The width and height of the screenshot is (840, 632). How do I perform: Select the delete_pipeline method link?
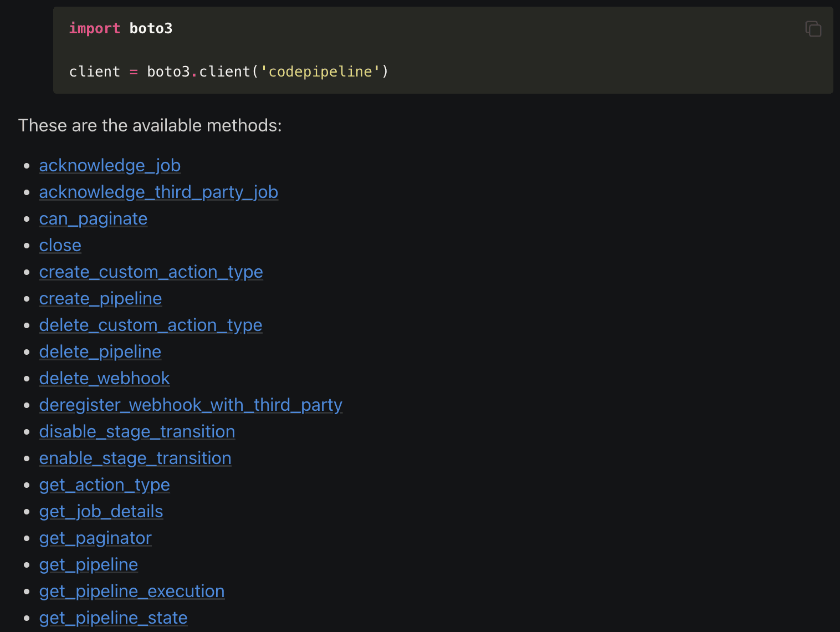point(100,351)
